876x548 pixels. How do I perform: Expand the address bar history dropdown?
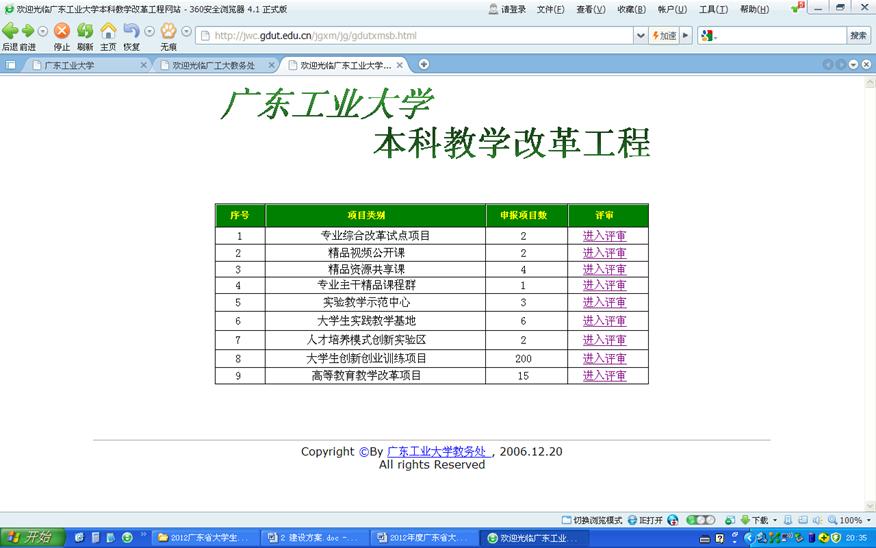(641, 36)
